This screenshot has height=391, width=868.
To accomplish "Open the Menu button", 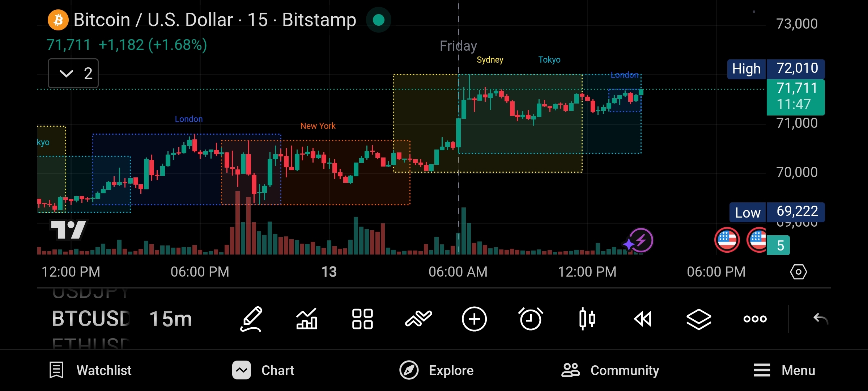I will [784, 370].
